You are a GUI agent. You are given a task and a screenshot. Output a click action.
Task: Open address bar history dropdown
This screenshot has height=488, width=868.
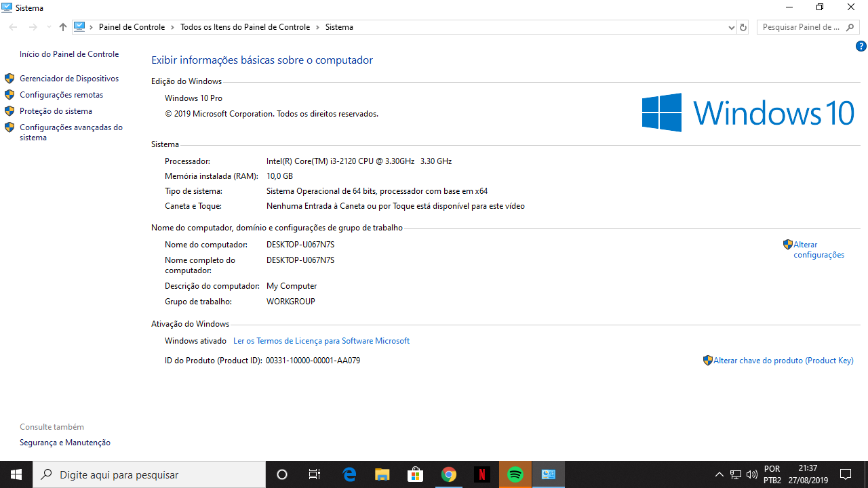pyautogui.click(x=731, y=28)
